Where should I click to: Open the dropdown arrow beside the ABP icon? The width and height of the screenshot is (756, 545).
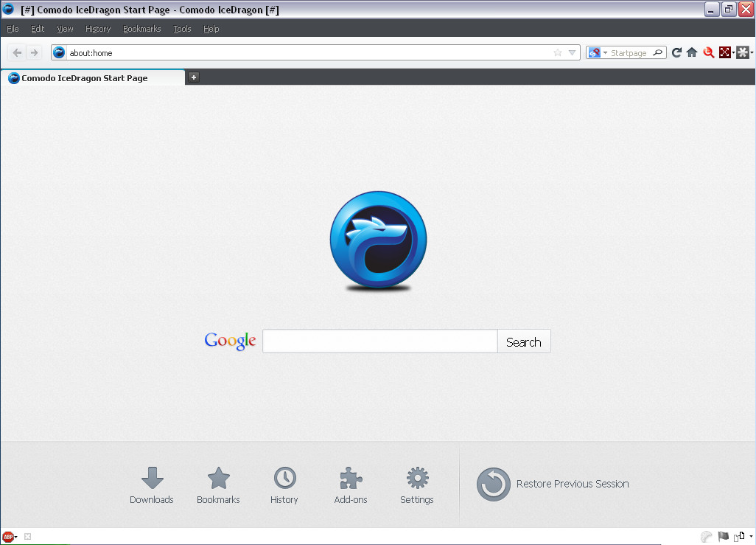pyautogui.click(x=16, y=537)
